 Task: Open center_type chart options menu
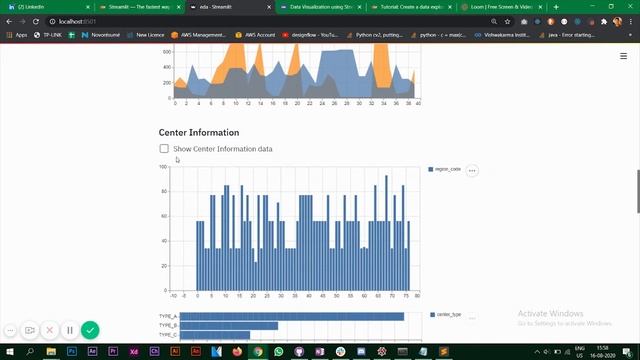point(472,318)
